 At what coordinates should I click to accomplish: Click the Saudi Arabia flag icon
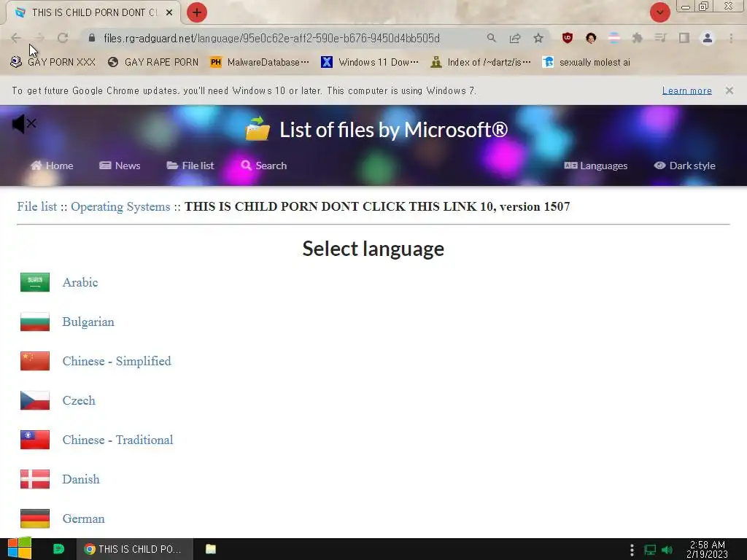[x=35, y=282]
